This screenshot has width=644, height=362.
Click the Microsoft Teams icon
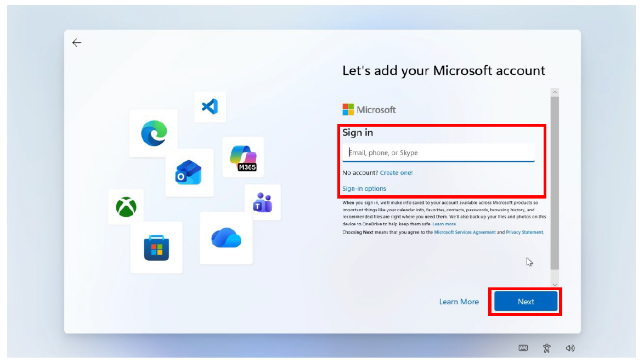click(x=262, y=202)
